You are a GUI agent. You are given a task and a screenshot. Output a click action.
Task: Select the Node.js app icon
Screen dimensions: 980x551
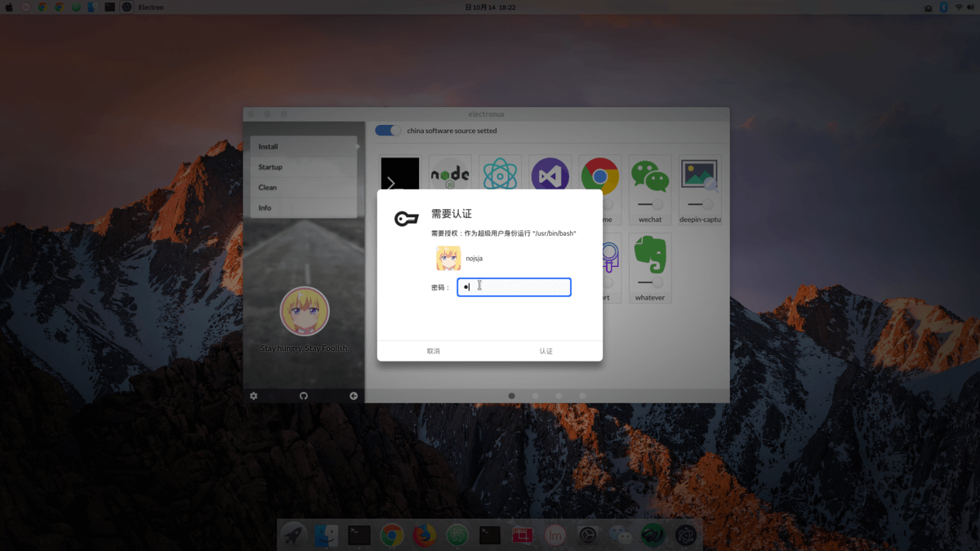click(450, 174)
